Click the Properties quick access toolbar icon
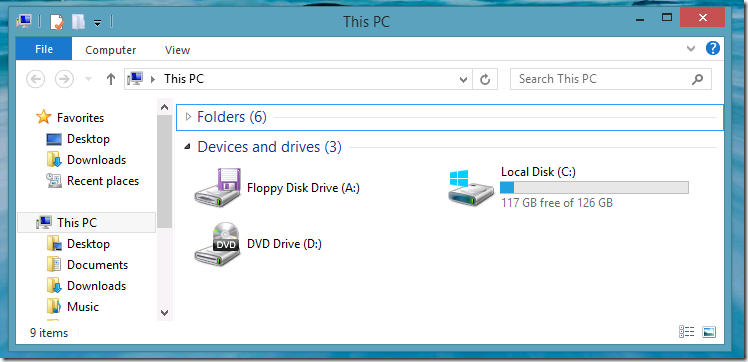 [x=57, y=21]
